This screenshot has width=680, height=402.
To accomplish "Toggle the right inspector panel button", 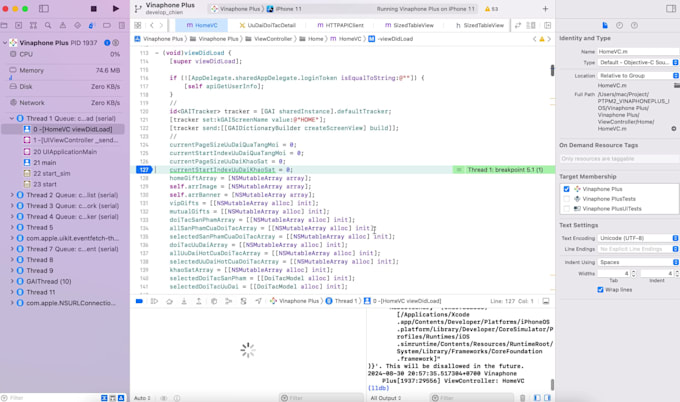I will [670, 9].
